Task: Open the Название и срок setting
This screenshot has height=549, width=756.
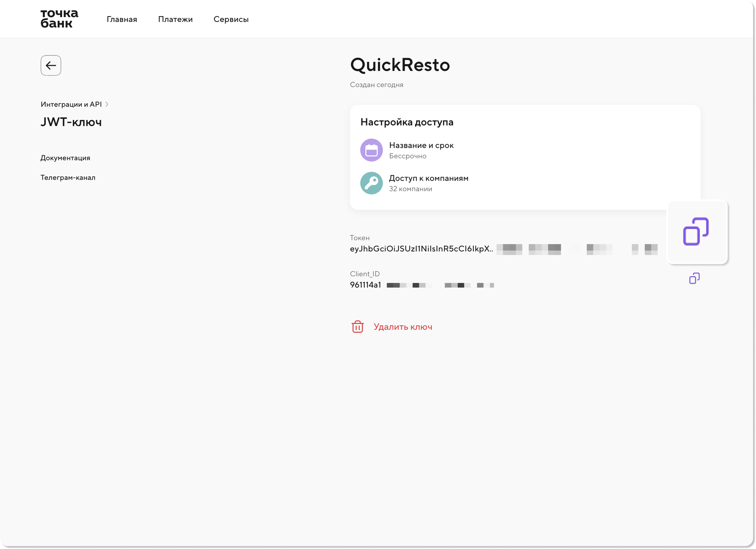Action: [421, 145]
